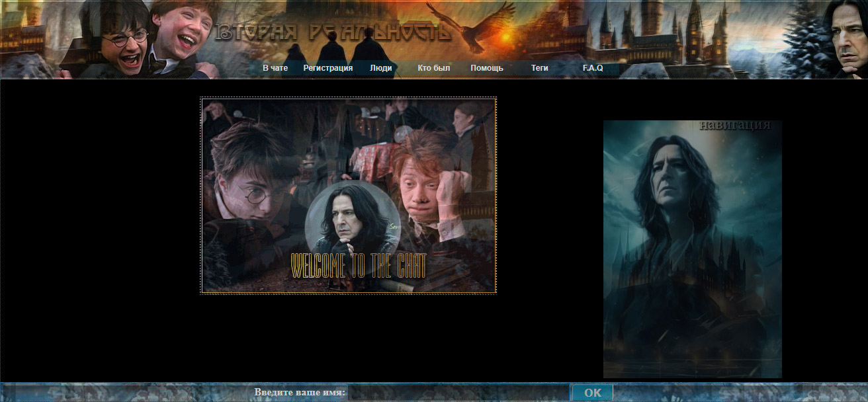This screenshot has height=402, width=868.
Task: Open the Помощь menu link
Action: pos(487,68)
